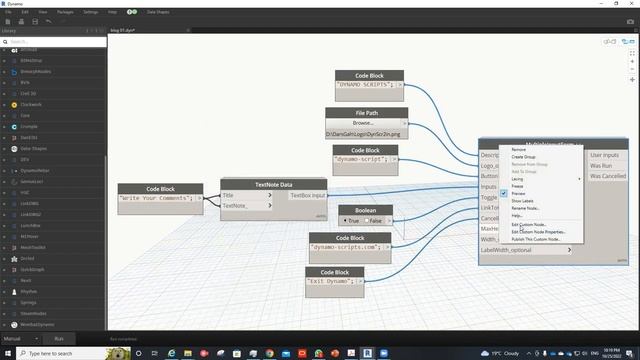Expand the Crumple library category
The width and height of the screenshot is (640, 360).
4,127
